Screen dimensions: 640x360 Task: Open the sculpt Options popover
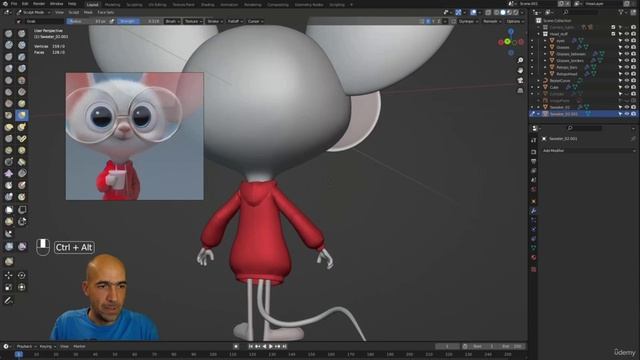[515, 21]
